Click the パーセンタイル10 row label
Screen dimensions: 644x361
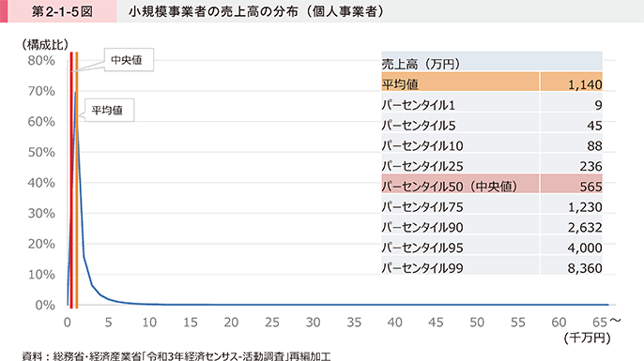[422, 146]
